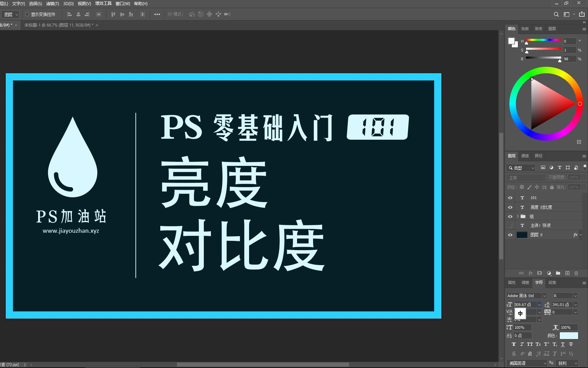Viewport: 588px width, 368px height.
Task: Apply all caps TT style
Action: [530, 344]
